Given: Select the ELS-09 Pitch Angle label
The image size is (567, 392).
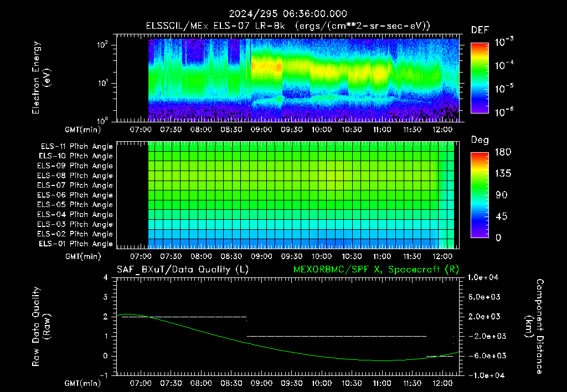Looking at the screenshot, I should pyautogui.click(x=75, y=166).
